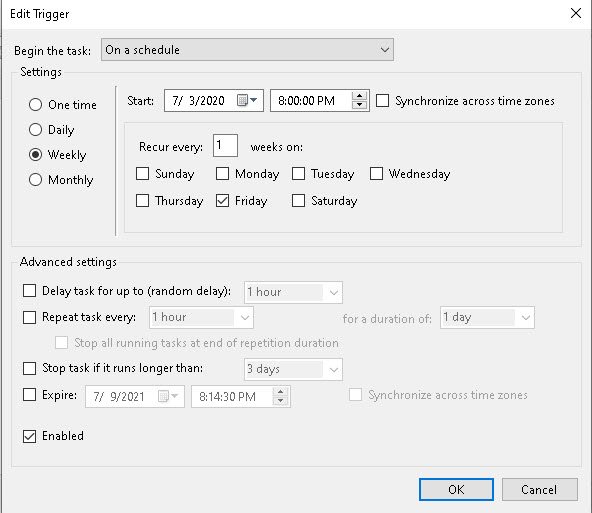
Task: Uncheck the Friday checkbox
Action: tap(222, 200)
